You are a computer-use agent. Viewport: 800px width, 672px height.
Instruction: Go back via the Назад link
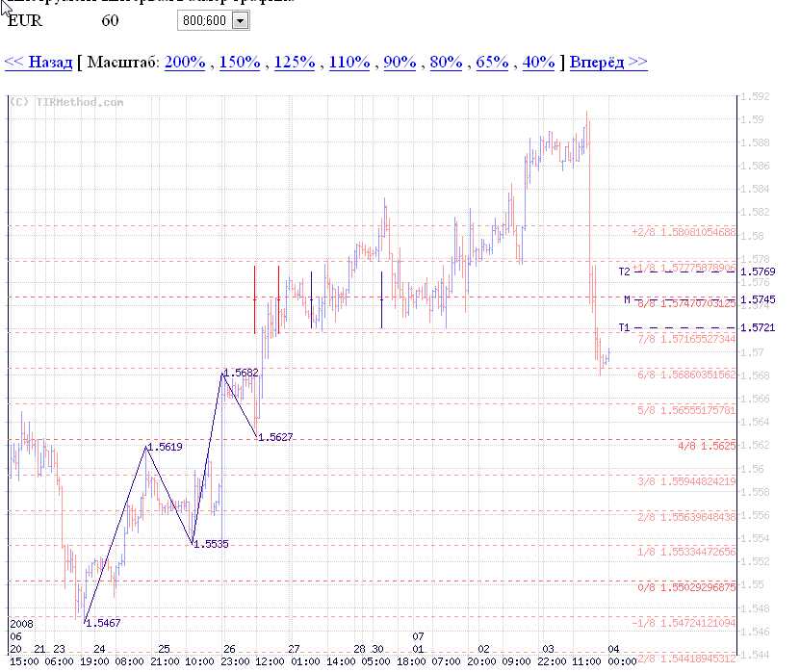(39, 63)
